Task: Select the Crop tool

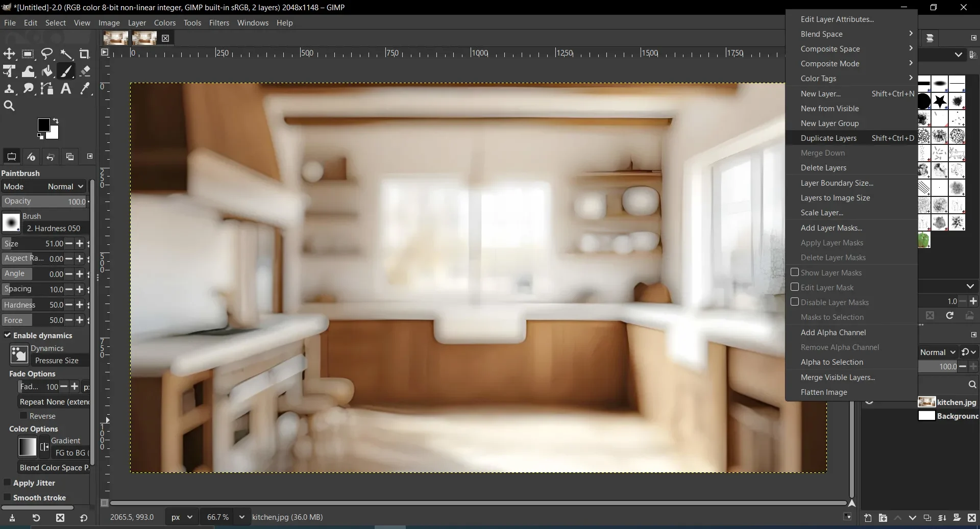Action: click(85, 54)
